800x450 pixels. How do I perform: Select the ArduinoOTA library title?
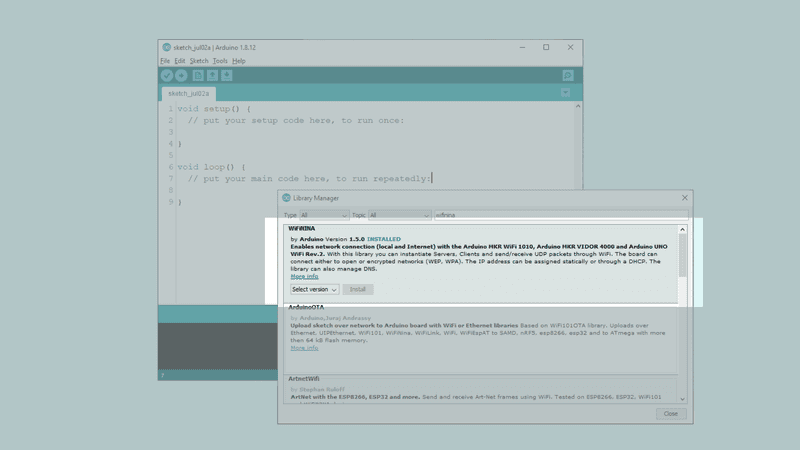tap(306, 307)
